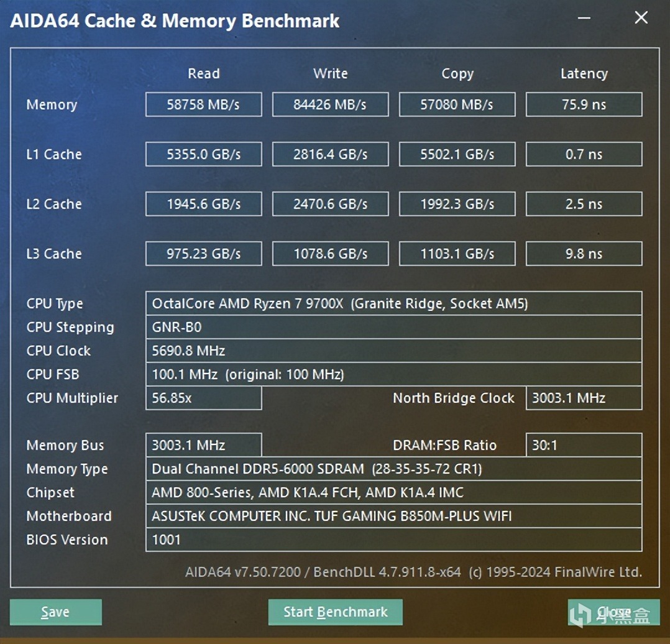Click the CPU Multiplier field 56.85x
The height and width of the screenshot is (644, 670).
click(x=203, y=398)
